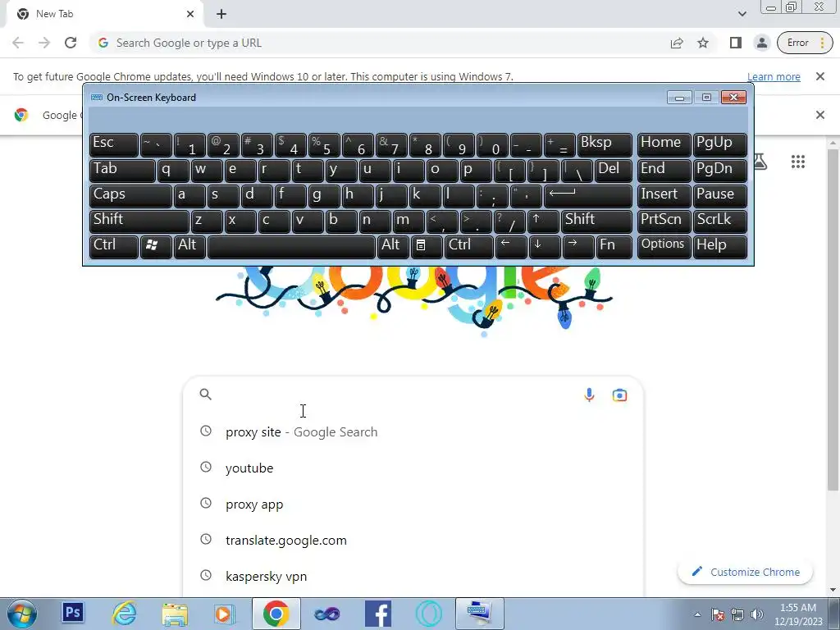Dismiss the Windows 7 update notice
This screenshot has width=840, height=630.
tap(819, 76)
